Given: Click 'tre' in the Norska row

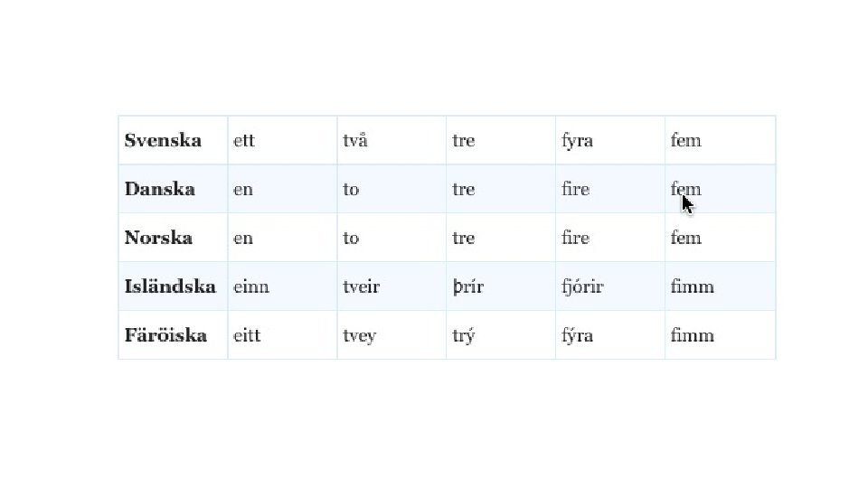Looking at the screenshot, I should click(x=463, y=238).
